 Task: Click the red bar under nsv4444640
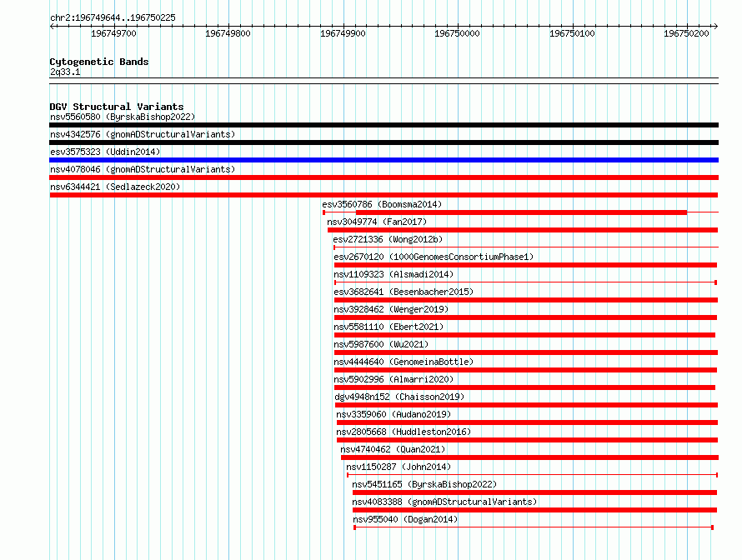tap(526, 370)
